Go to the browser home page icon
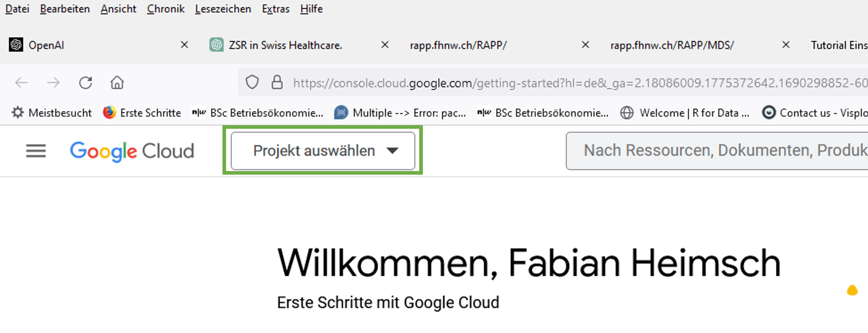 pyautogui.click(x=117, y=83)
